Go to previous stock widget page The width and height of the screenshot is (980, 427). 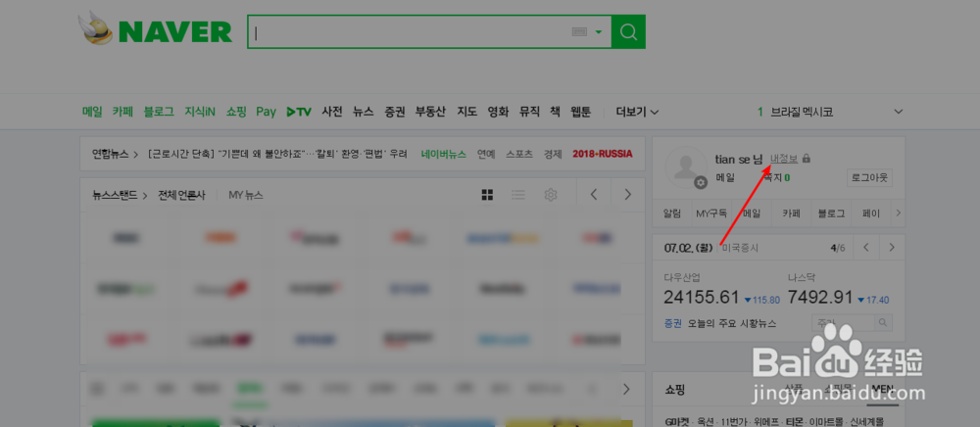[x=866, y=247]
